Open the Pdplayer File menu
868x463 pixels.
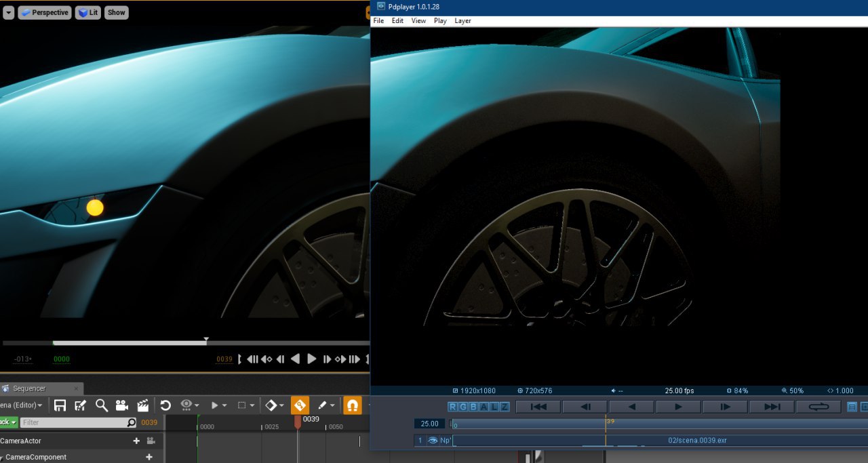(x=378, y=21)
